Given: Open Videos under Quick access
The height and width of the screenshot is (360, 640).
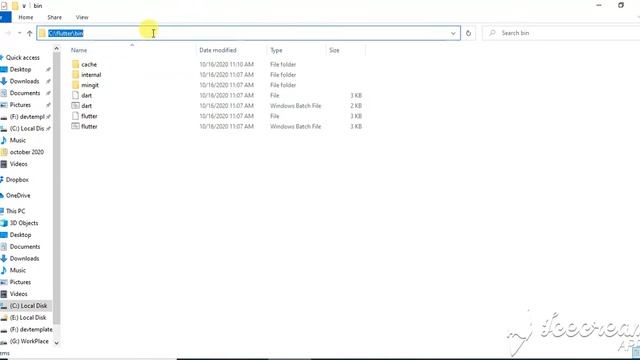Looking at the screenshot, I should coord(18,164).
